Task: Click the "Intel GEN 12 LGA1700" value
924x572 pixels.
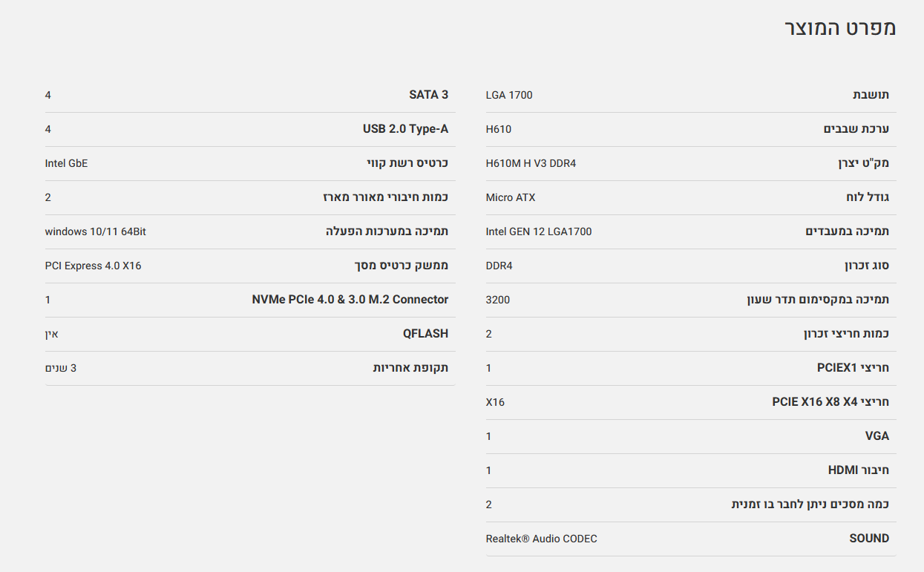Action: tap(539, 231)
